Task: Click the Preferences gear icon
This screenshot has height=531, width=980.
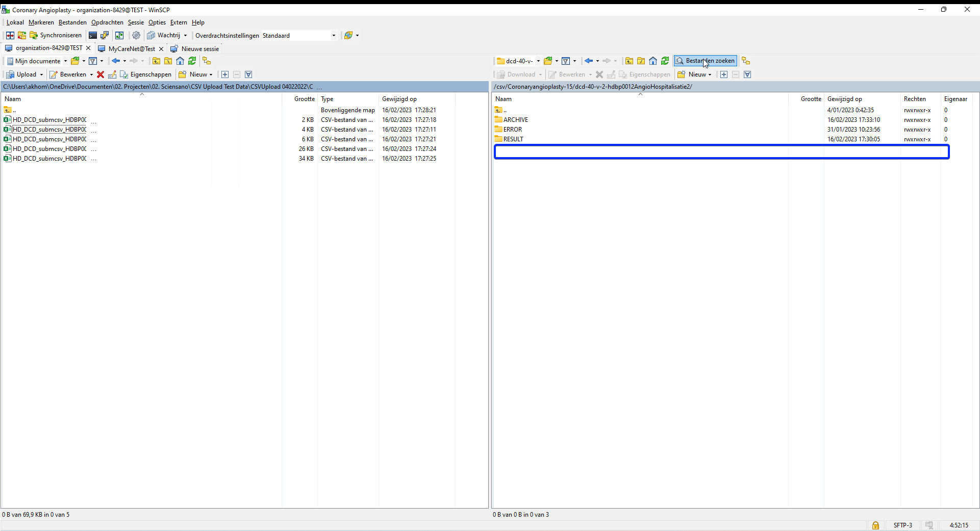Action: (x=136, y=35)
